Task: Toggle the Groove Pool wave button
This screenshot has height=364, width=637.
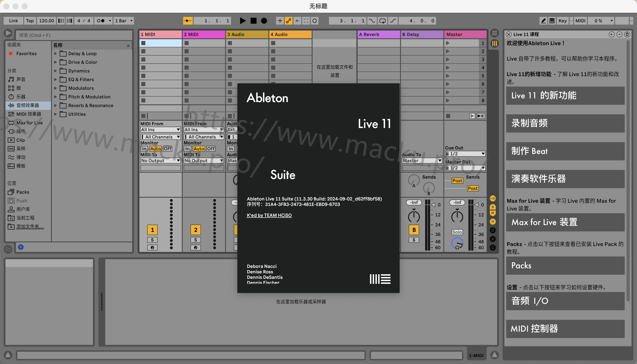Action: (8, 249)
